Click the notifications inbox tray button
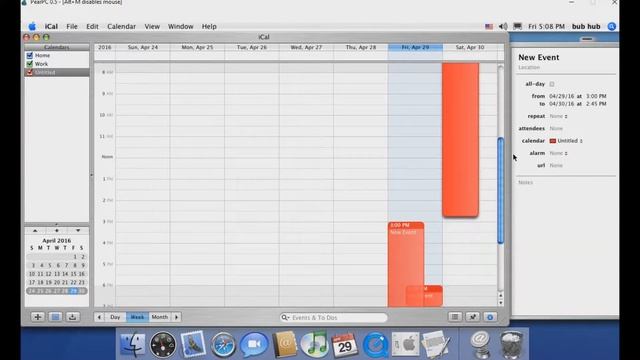The image size is (640, 360). point(73,317)
